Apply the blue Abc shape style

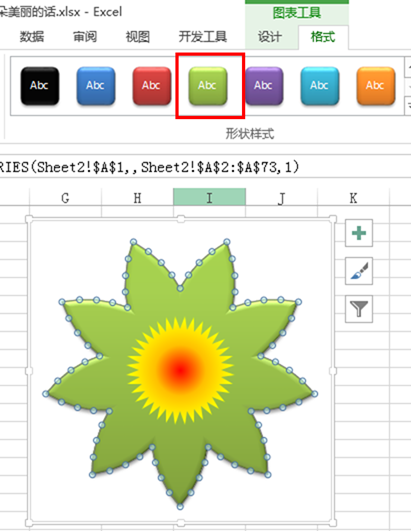click(96, 86)
